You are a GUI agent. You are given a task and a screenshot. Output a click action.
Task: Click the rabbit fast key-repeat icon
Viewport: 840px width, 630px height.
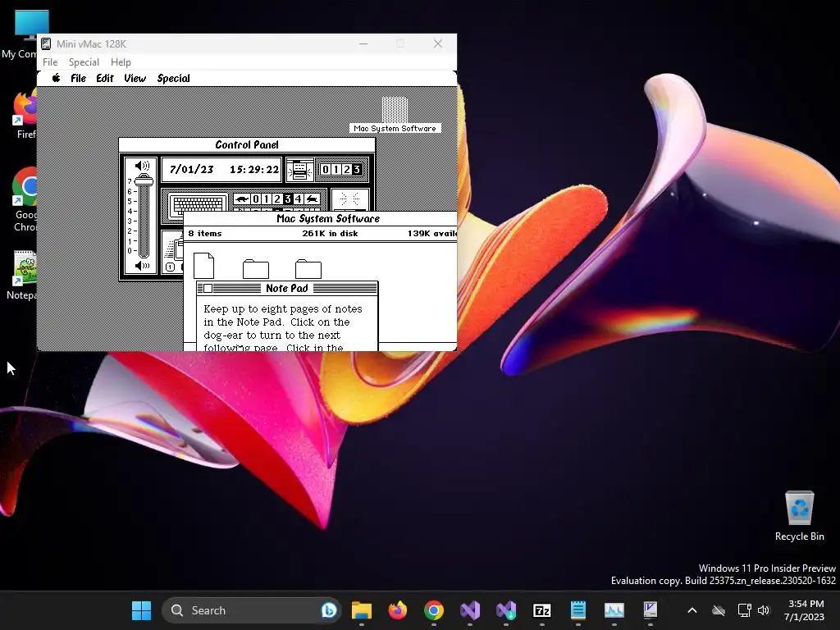tap(313, 199)
